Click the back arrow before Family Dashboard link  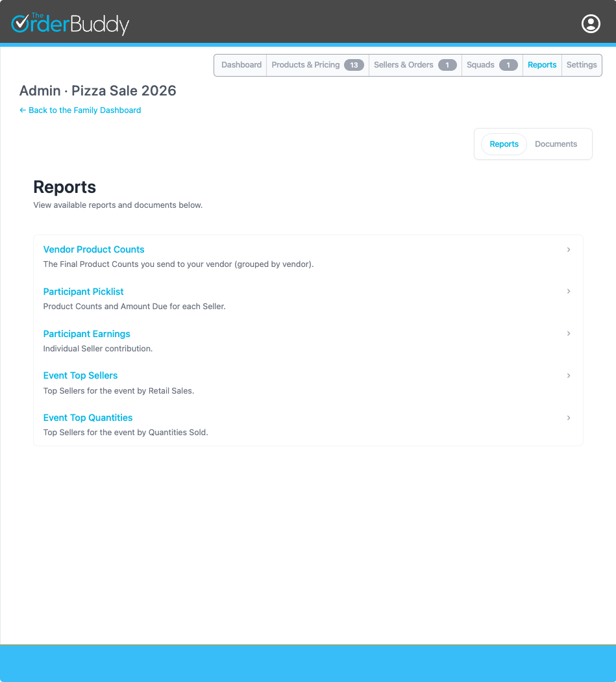pyautogui.click(x=23, y=110)
